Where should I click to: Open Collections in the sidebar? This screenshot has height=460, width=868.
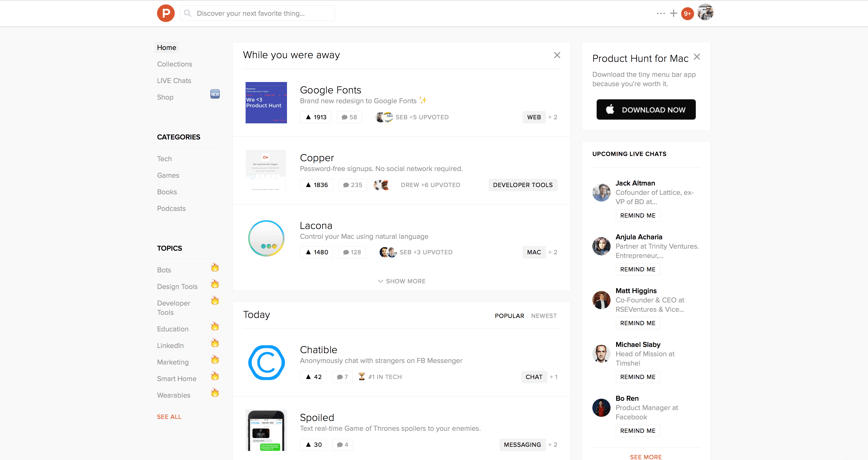coord(174,64)
